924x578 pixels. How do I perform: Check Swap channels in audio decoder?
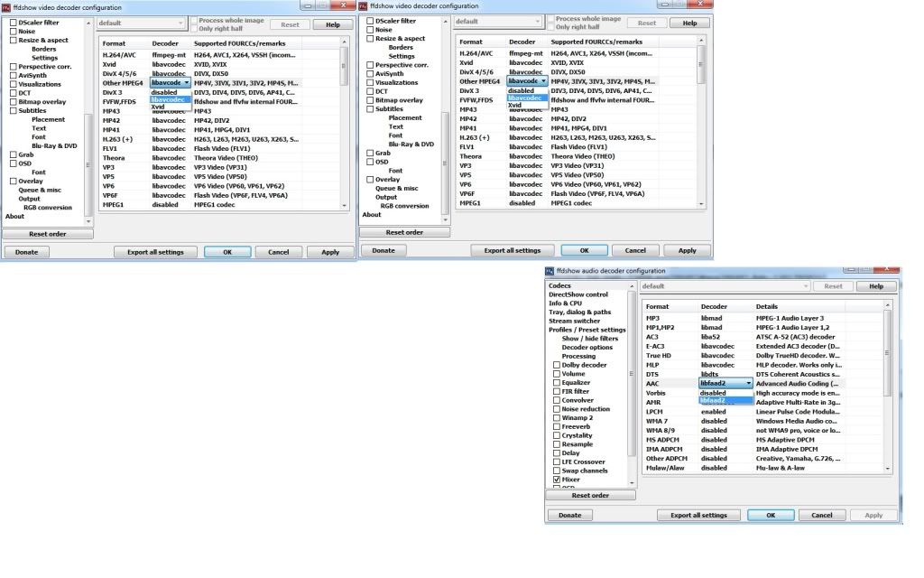[556, 471]
